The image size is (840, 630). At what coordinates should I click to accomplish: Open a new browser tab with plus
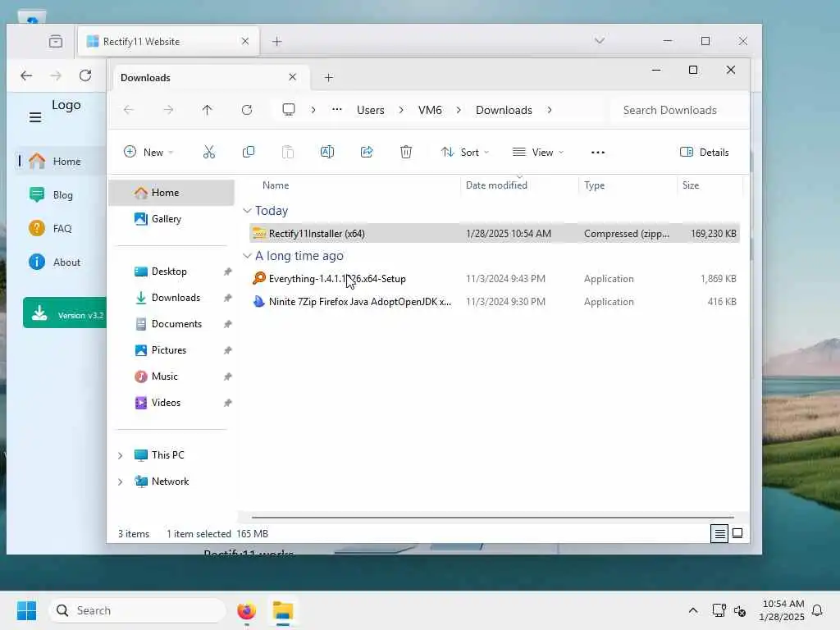(277, 41)
